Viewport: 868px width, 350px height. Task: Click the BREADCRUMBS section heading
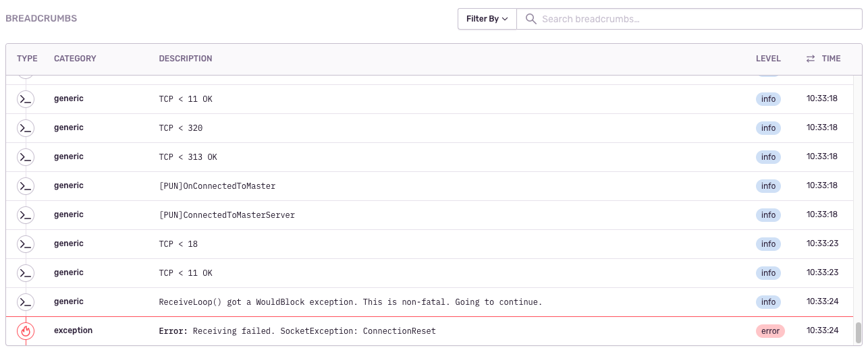(x=41, y=19)
